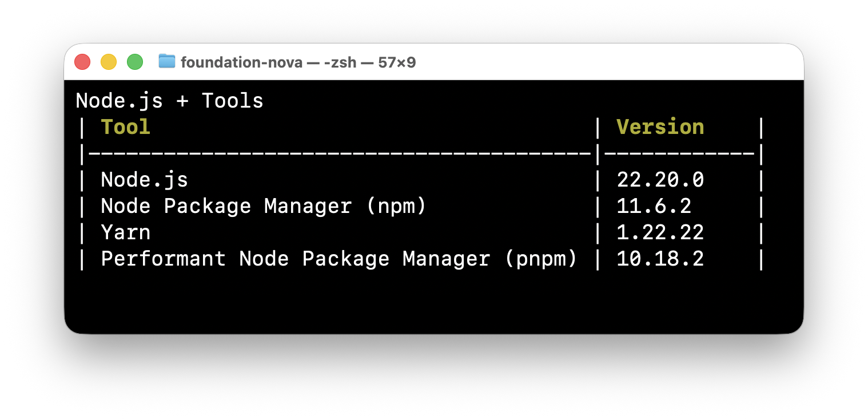
Task: Select version number 22.20.0
Action: [659, 180]
